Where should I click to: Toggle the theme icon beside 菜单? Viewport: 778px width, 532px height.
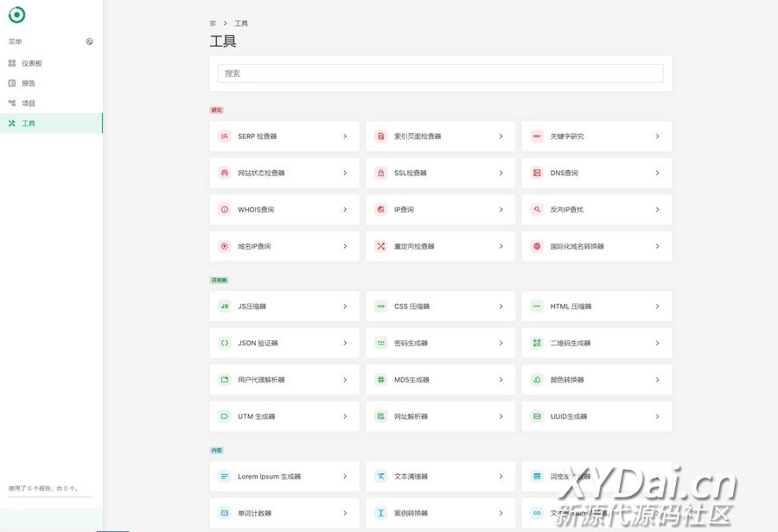click(x=90, y=41)
